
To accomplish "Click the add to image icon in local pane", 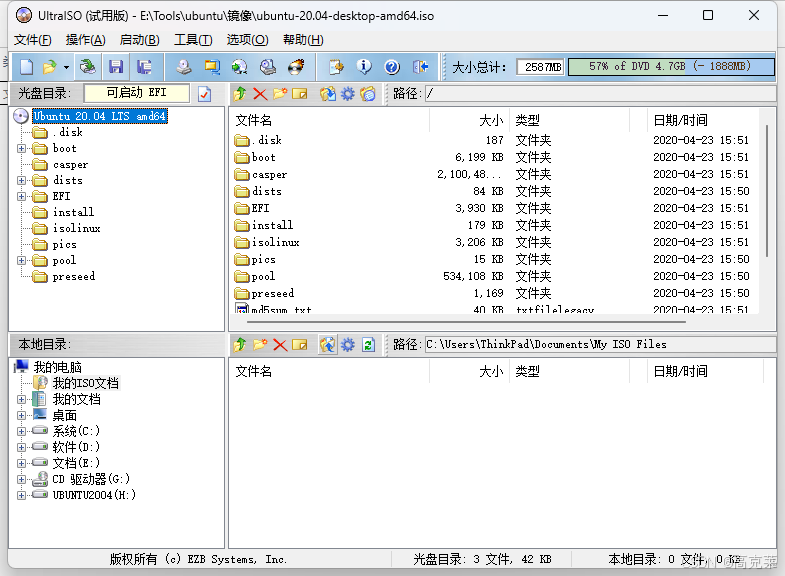I will click(x=328, y=344).
